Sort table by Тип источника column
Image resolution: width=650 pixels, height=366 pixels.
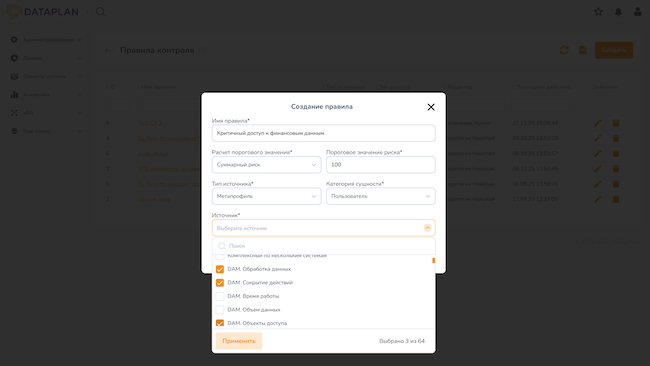[343, 87]
